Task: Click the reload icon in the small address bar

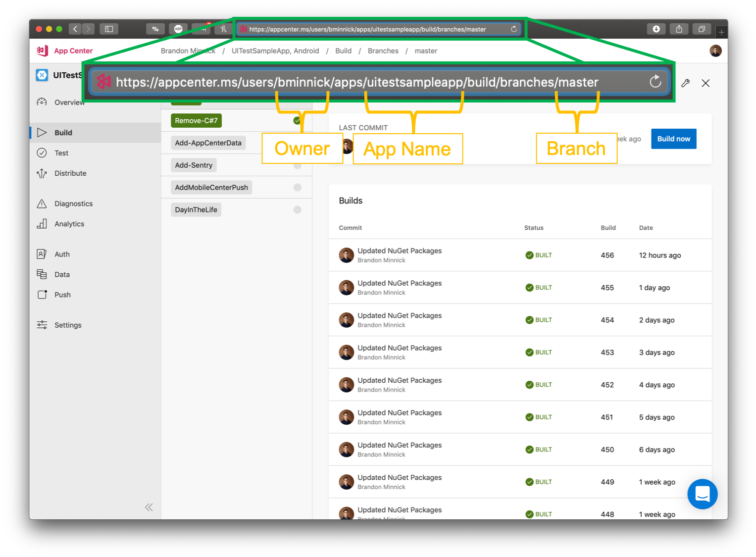Action: tap(514, 29)
